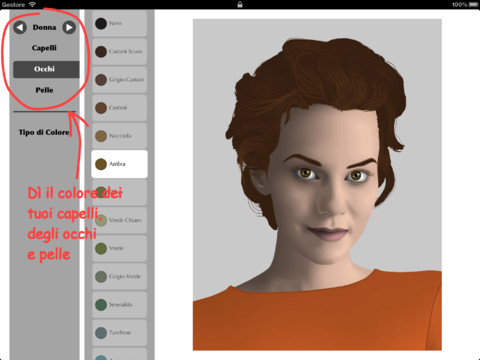Tap the lock icon in status bar
The width and height of the screenshot is (480, 360).
(x=240, y=4)
